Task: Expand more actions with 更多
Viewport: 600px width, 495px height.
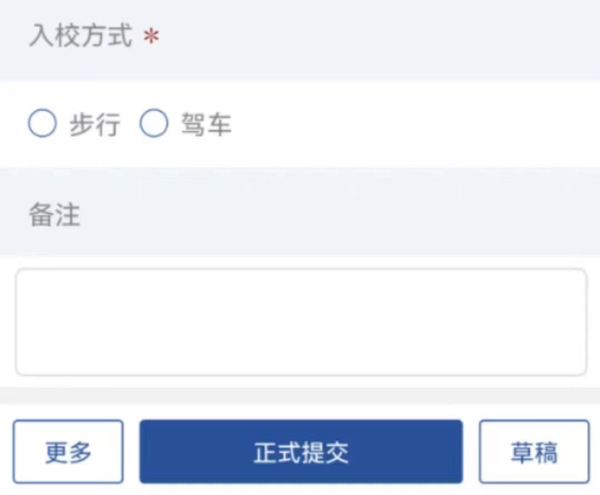Action: click(68, 452)
